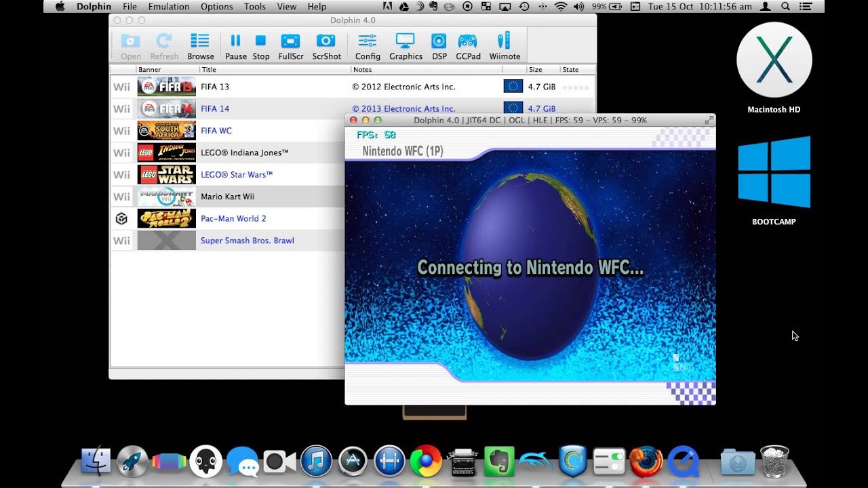This screenshot has width=868, height=488.
Task: Open the Dolphin application menu
Action: [x=94, y=7]
